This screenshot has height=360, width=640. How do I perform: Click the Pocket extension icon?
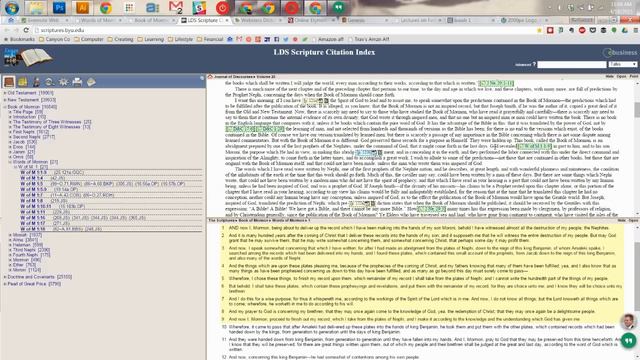pyautogui.click(x=593, y=30)
